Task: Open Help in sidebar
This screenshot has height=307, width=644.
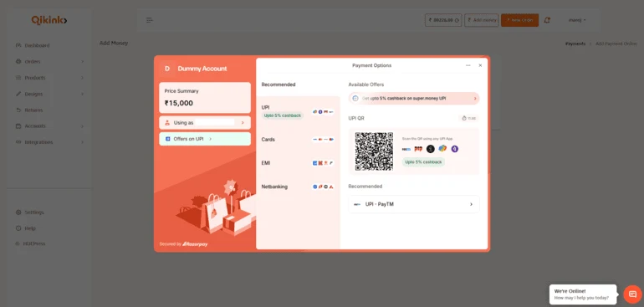Action: (x=26, y=228)
